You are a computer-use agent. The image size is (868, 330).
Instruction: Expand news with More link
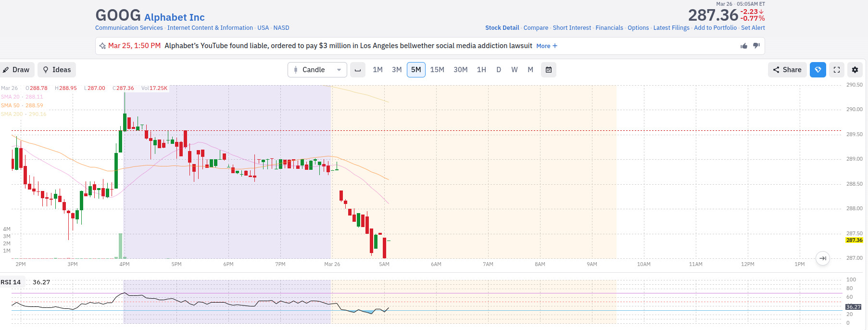click(x=547, y=46)
